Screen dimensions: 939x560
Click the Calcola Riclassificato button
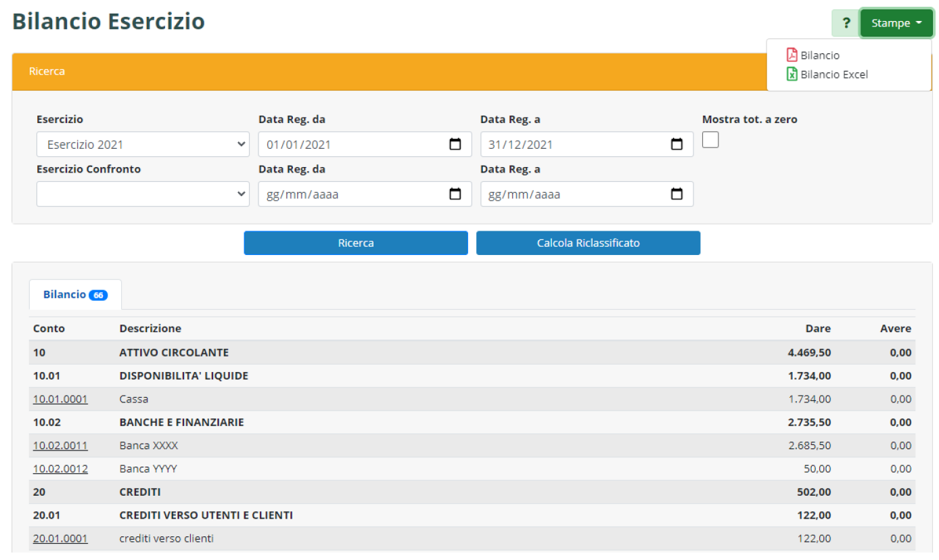point(588,243)
